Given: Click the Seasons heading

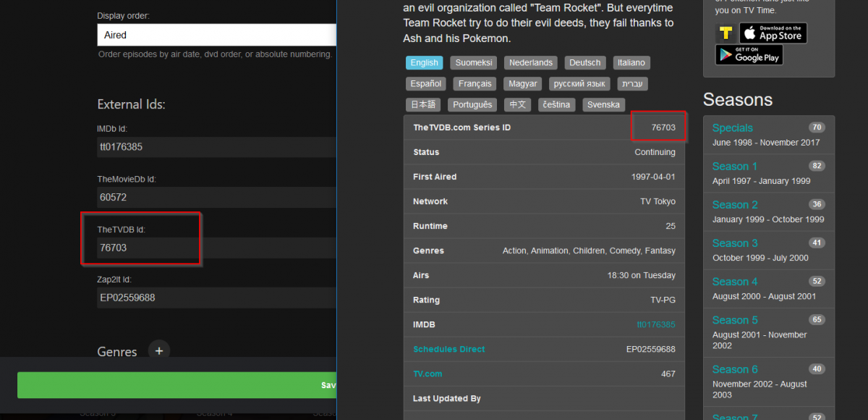Looking at the screenshot, I should (738, 100).
